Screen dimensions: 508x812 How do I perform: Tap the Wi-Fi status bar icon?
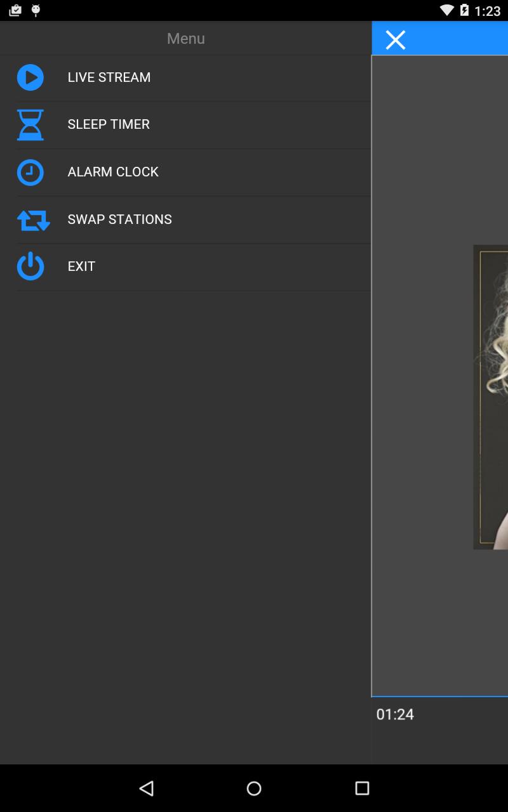447,10
